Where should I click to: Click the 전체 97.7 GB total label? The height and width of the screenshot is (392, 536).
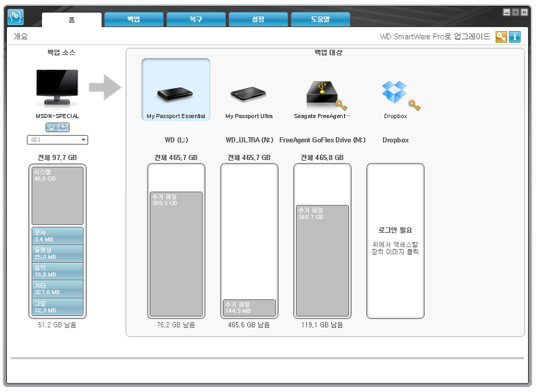pos(57,158)
